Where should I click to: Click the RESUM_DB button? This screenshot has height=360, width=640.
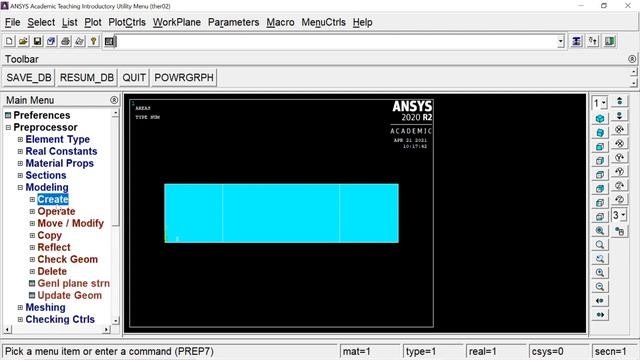tap(87, 78)
